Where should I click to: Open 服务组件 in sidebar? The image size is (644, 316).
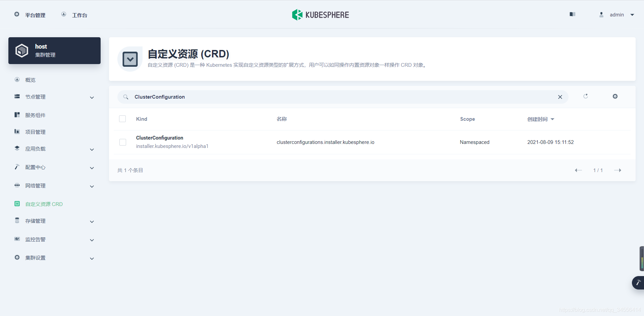tap(35, 115)
